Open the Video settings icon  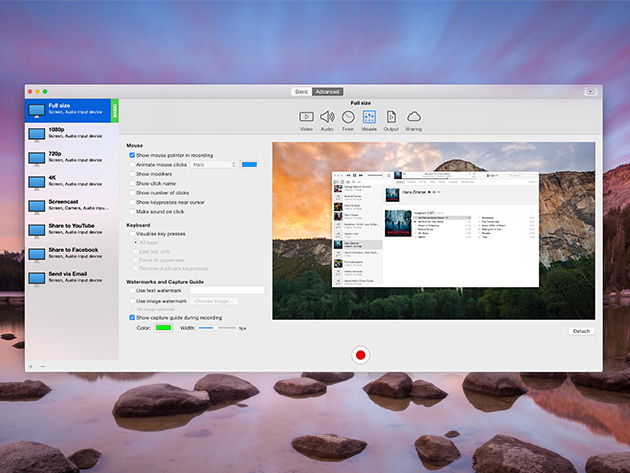click(x=306, y=117)
